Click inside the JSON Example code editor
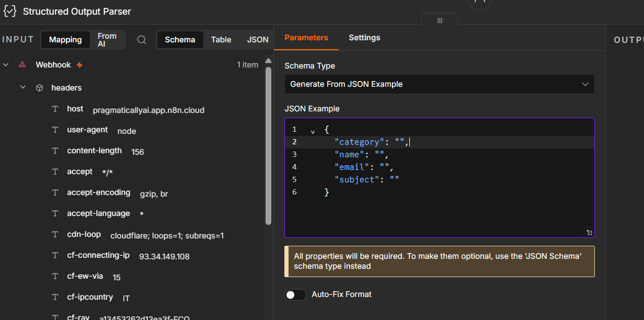Image resolution: width=644 pixels, height=320 pixels. tap(439, 178)
